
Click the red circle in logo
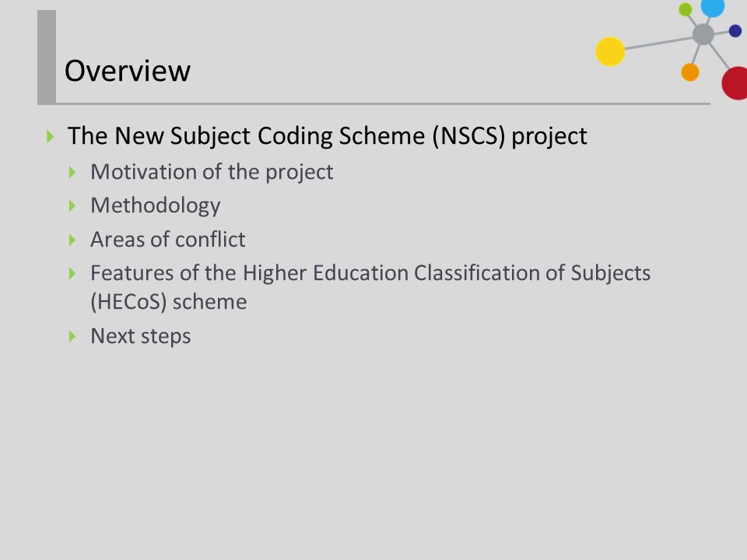[735, 83]
